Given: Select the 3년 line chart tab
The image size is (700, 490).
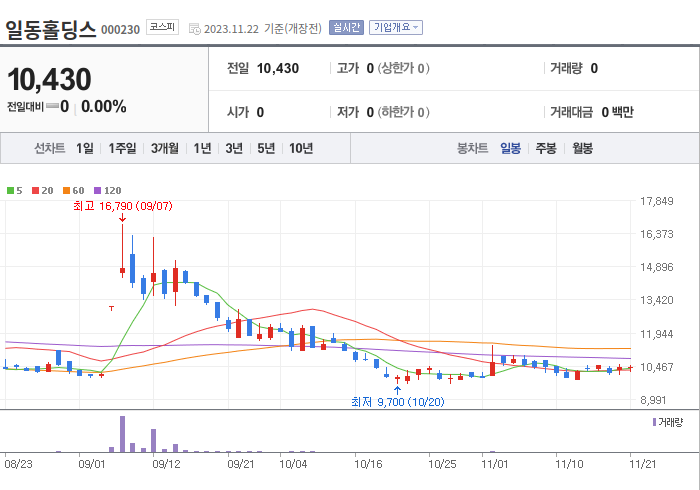Looking at the screenshot, I should coord(234,148).
